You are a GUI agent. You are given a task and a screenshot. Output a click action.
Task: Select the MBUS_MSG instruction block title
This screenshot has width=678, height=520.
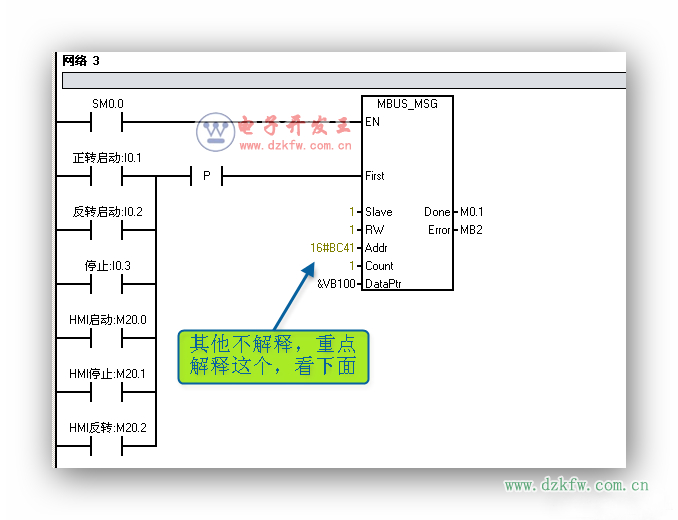click(407, 104)
